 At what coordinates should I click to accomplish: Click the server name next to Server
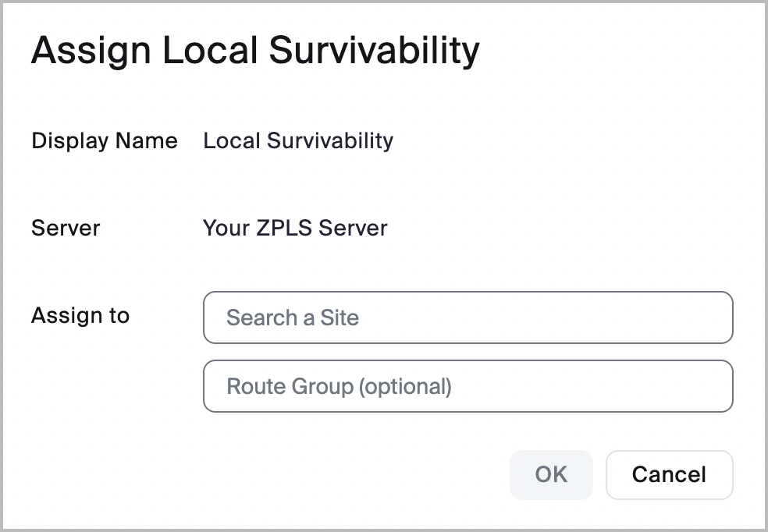[x=295, y=229]
